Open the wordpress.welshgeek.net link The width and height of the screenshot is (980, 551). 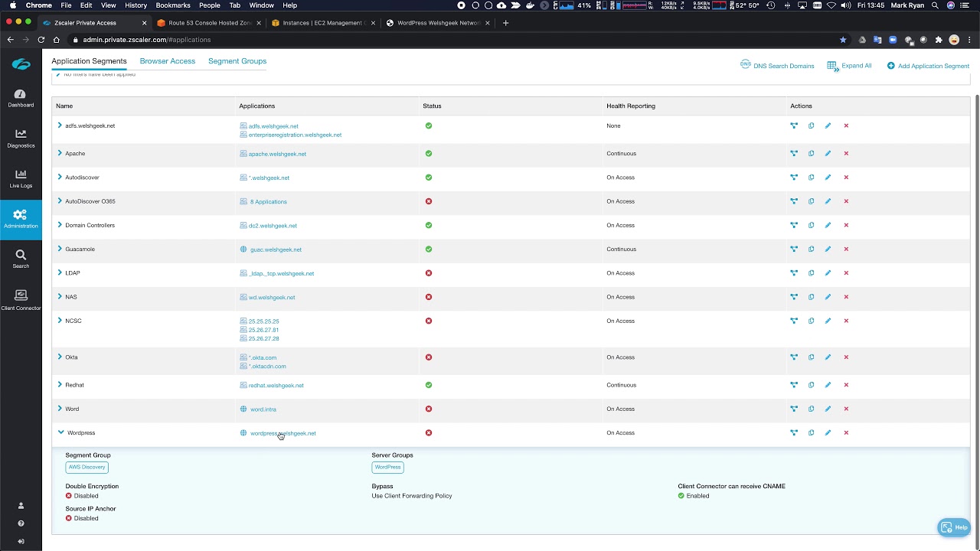(283, 434)
